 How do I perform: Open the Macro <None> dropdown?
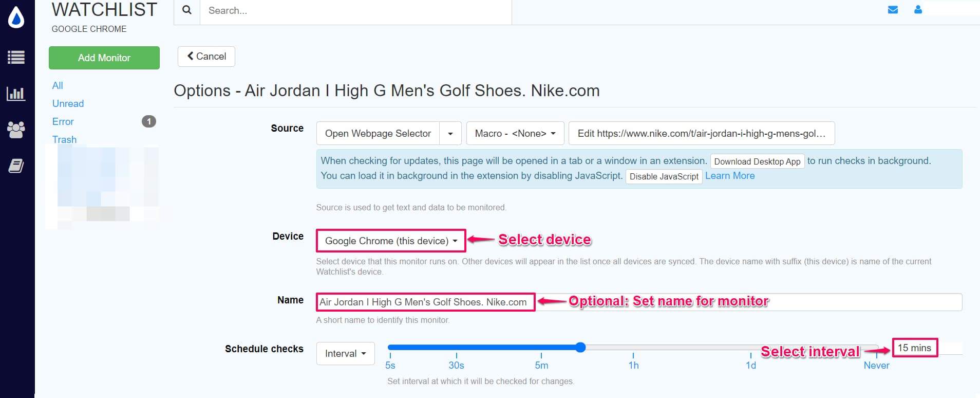(x=515, y=134)
